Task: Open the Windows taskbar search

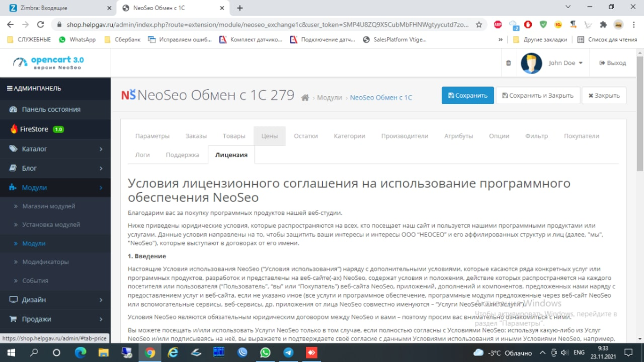Action: tap(34, 352)
